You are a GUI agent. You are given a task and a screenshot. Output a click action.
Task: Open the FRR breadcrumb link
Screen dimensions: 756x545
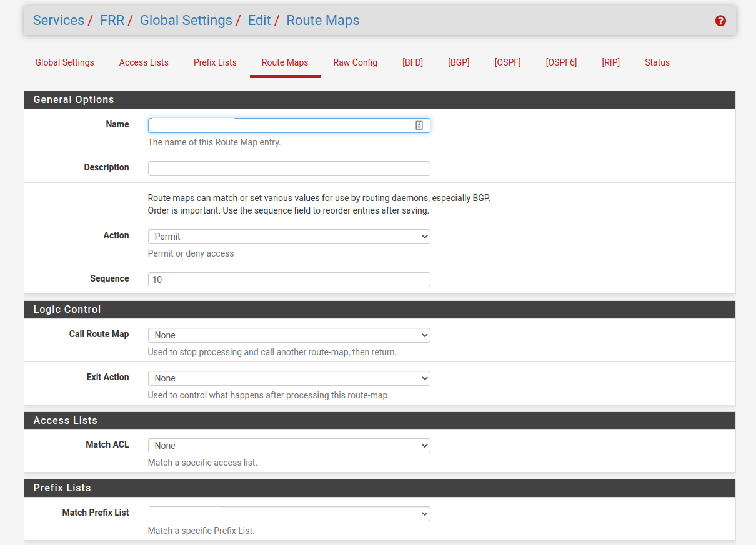[x=112, y=20]
